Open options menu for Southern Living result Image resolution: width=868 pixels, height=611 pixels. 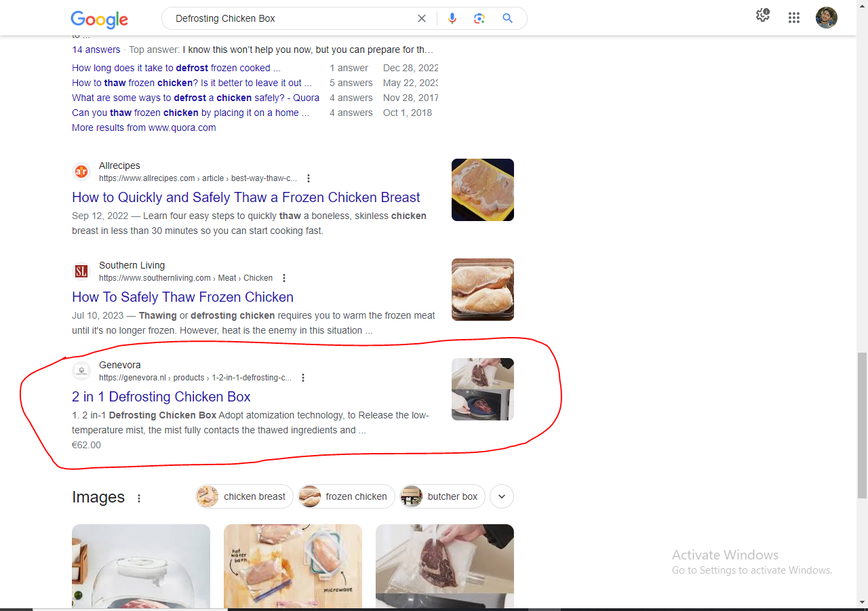(x=284, y=278)
